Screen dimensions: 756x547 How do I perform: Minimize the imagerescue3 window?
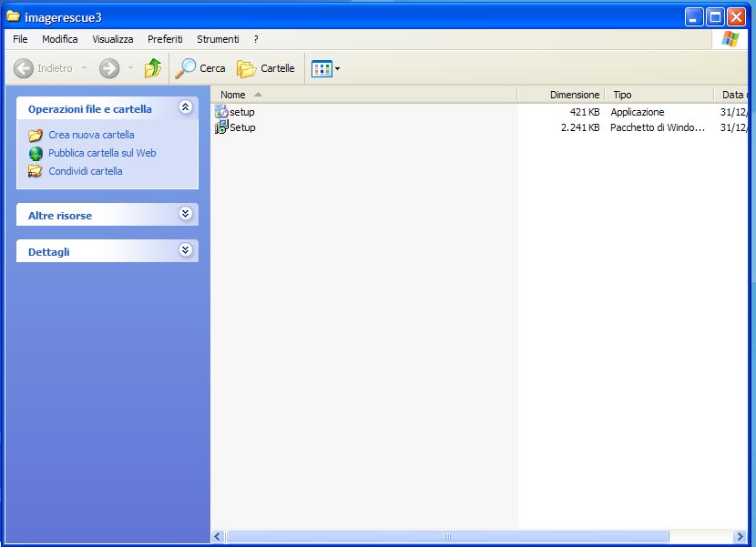(694, 17)
